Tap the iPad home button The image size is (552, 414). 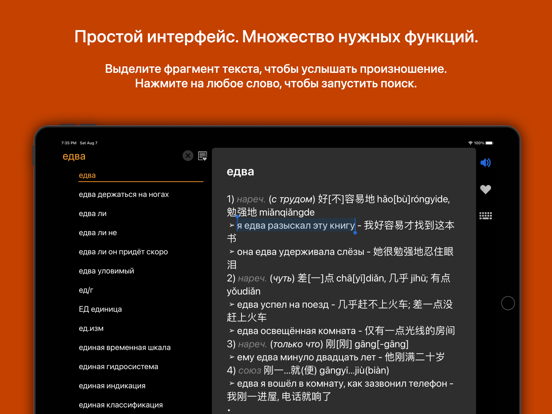coord(508,303)
